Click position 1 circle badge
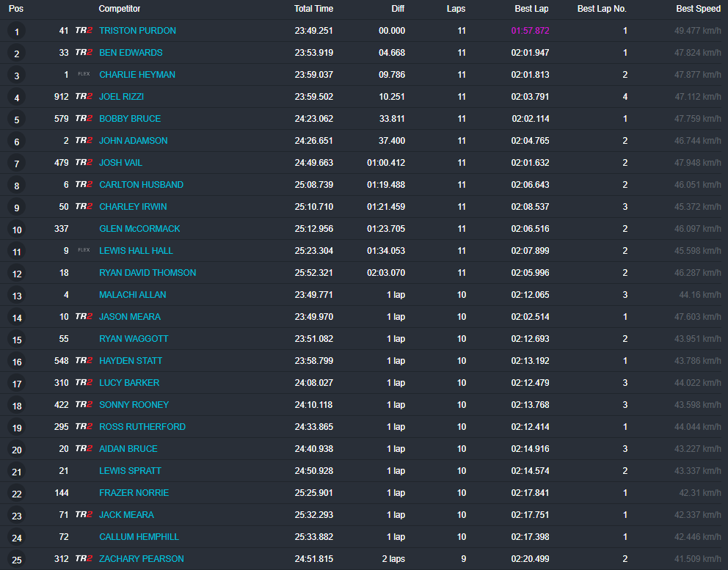This screenshot has height=570, width=728. coord(16,32)
